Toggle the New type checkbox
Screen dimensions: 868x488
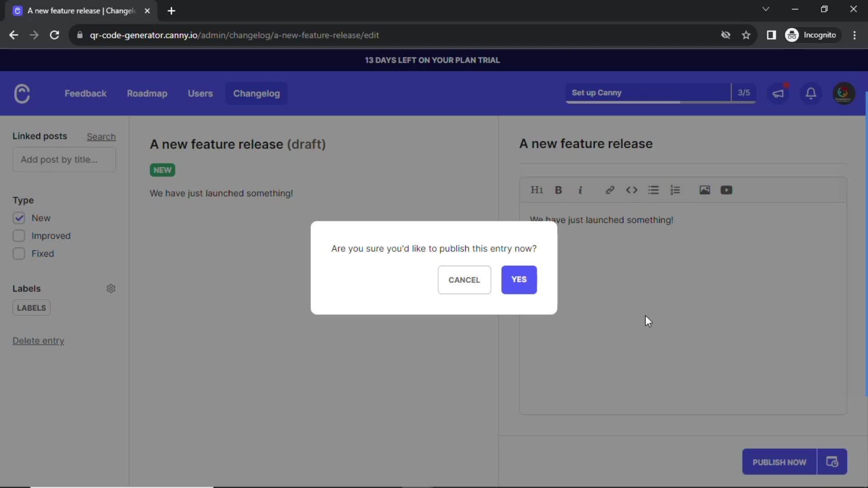pos(19,217)
